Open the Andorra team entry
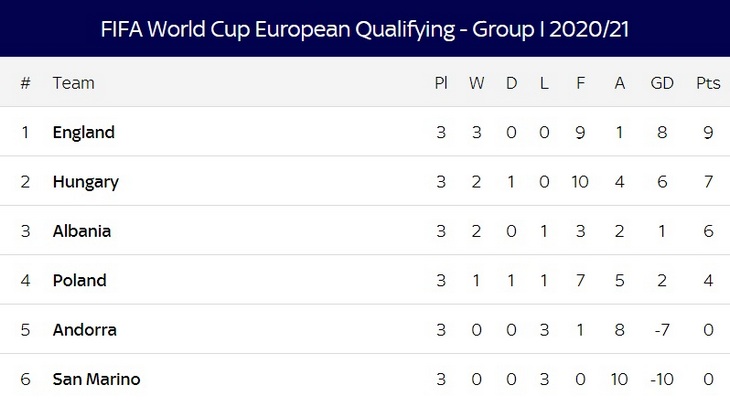 pos(85,330)
